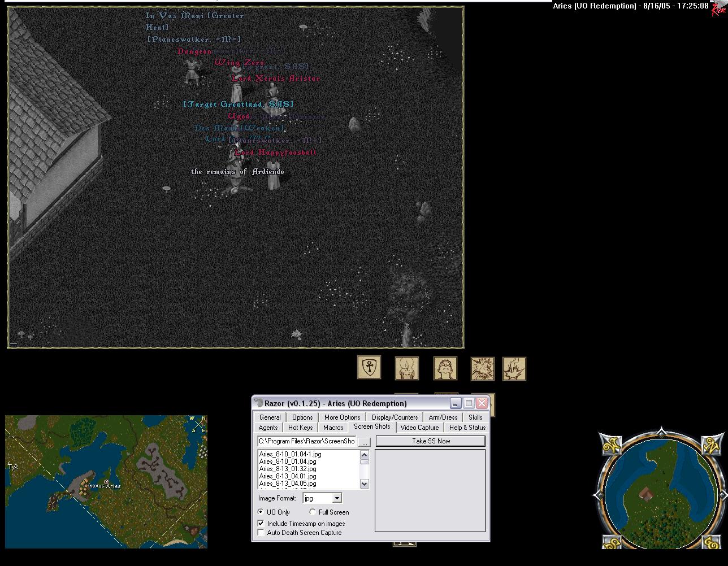Click the browse '...' folder button
This screenshot has height=566, width=728.
click(x=365, y=442)
